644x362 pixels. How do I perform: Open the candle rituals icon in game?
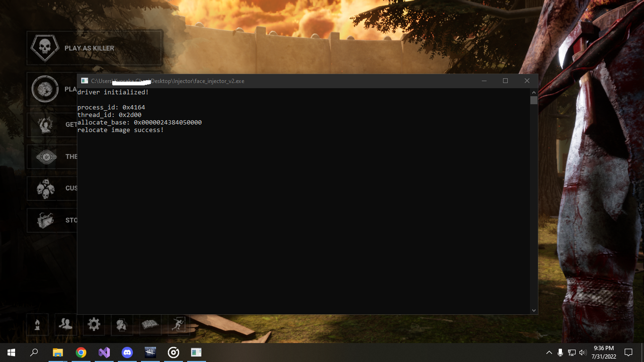(37, 325)
